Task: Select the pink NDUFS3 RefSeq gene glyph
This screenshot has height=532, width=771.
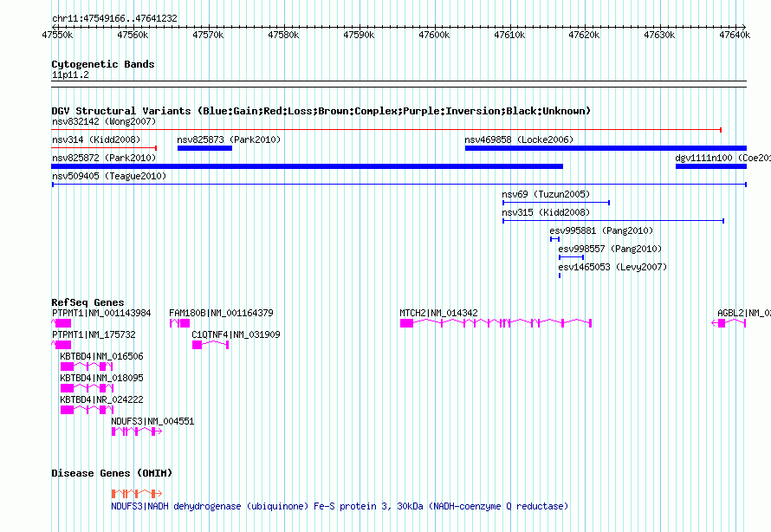Action: (137, 431)
